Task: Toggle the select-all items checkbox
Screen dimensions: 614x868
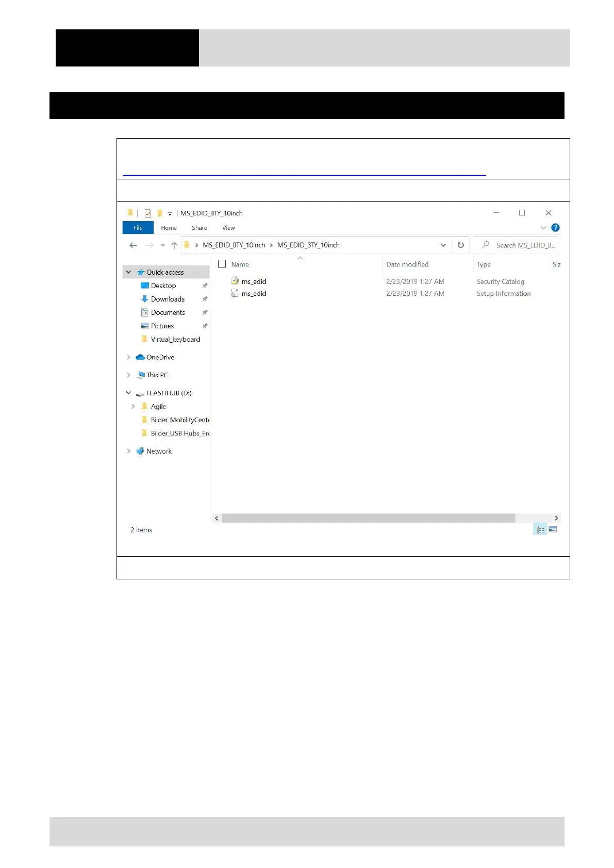Action: [222, 264]
